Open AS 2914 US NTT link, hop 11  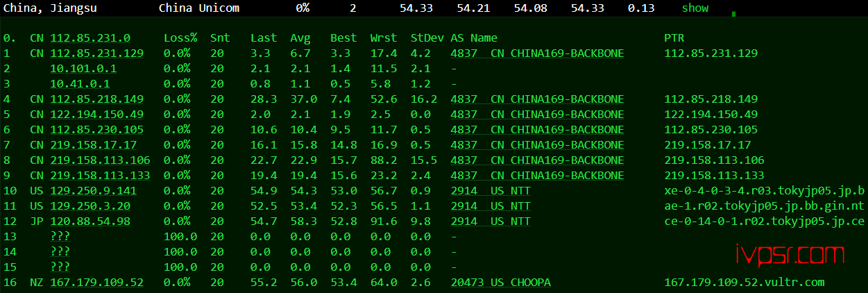pyautogui.click(x=491, y=206)
